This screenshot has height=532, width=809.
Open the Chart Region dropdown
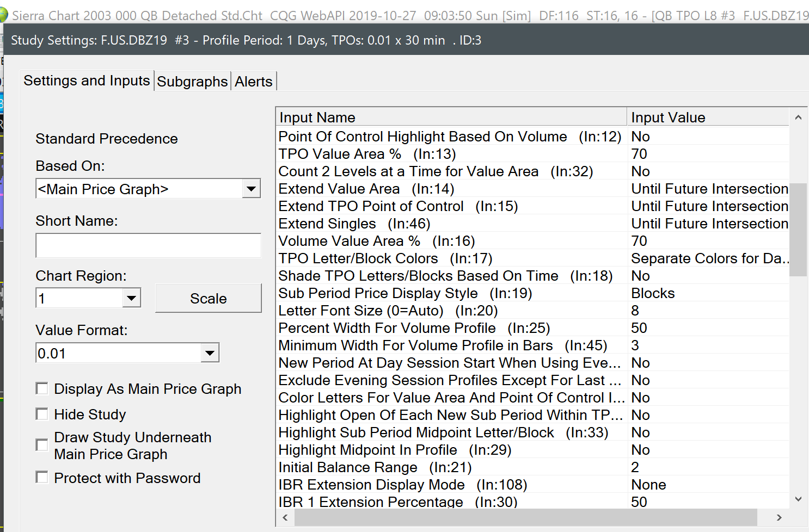click(131, 298)
